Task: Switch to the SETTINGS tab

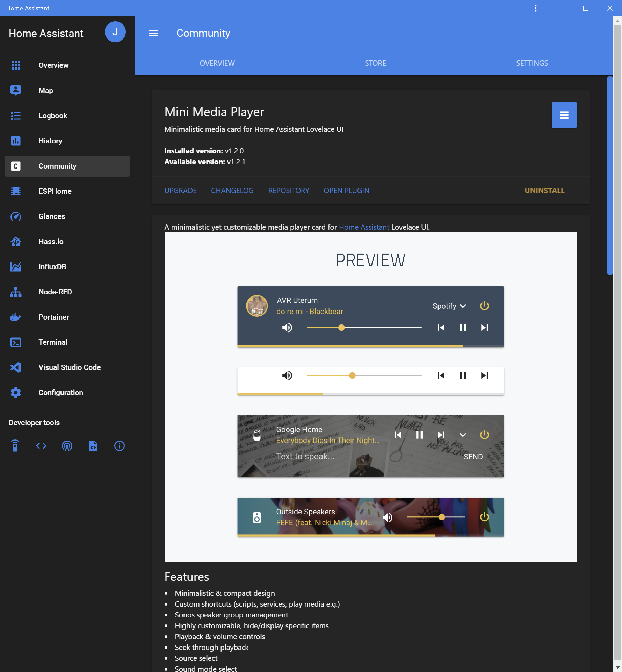Action: tap(532, 63)
